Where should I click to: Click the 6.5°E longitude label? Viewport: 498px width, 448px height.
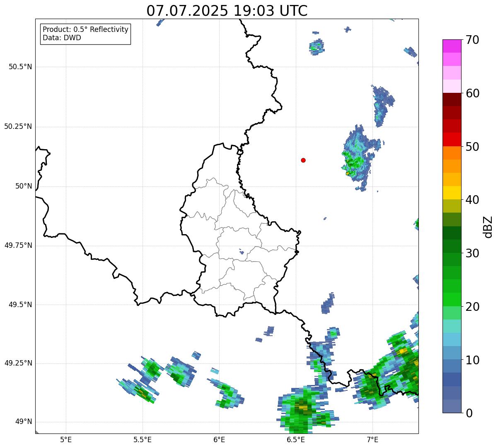pyautogui.click(x=296, y=439)
